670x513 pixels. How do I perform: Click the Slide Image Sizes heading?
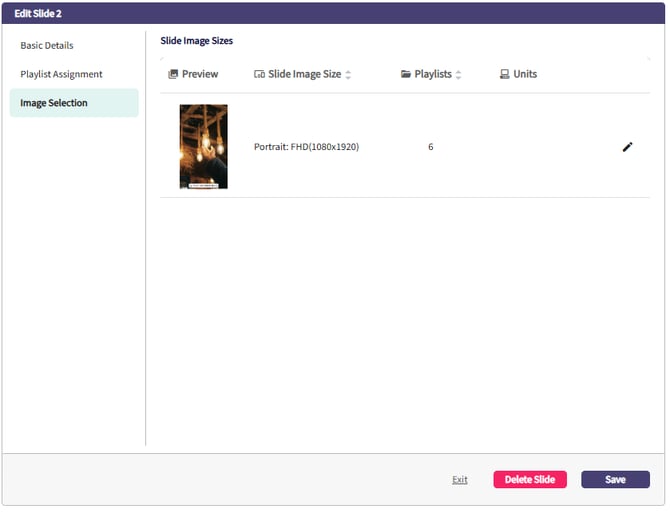click(x=197, y=41)
